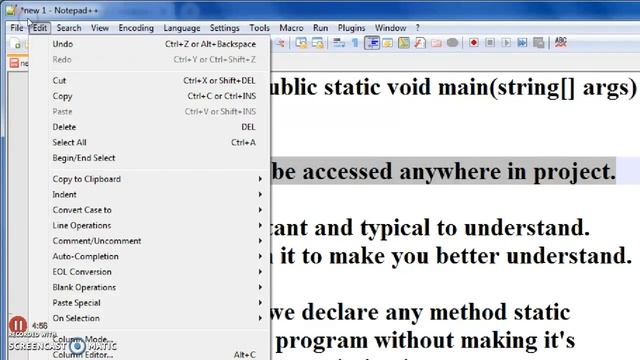The image size is (640, 360).
Task: Toggle Word Wrap in the toolbar
Action: [x=339, y=43]
